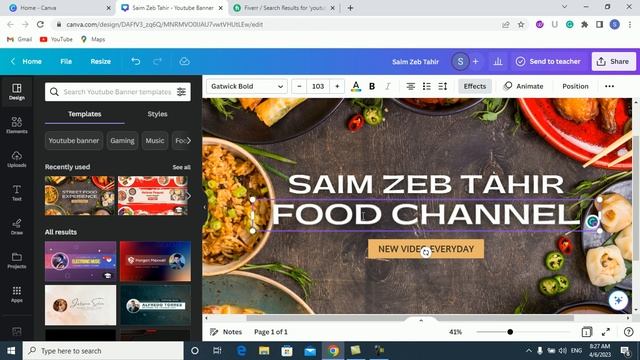
Task: Click the Search Youtube Banner templates field
Action: [118, 92]
